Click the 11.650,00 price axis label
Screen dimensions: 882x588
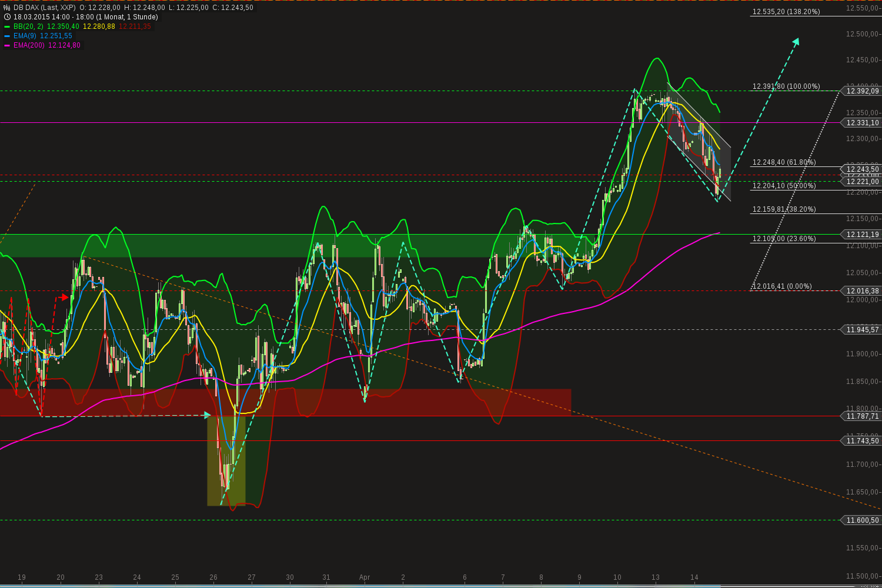[x=863, y=492]
